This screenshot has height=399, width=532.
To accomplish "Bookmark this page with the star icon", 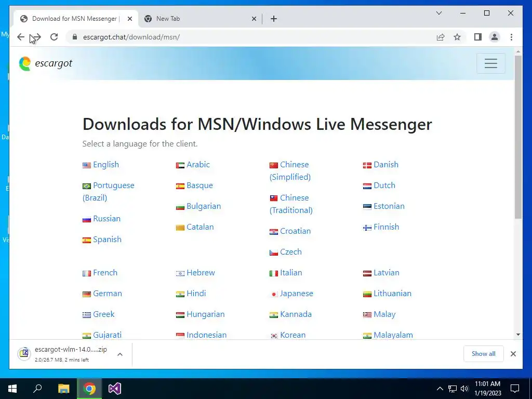I will (x=457, y=37).
